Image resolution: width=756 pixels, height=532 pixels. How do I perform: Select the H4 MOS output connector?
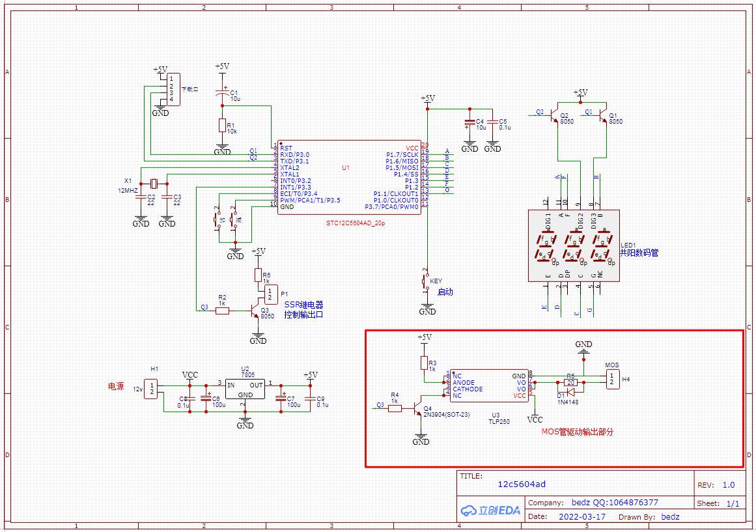point(612,380)
